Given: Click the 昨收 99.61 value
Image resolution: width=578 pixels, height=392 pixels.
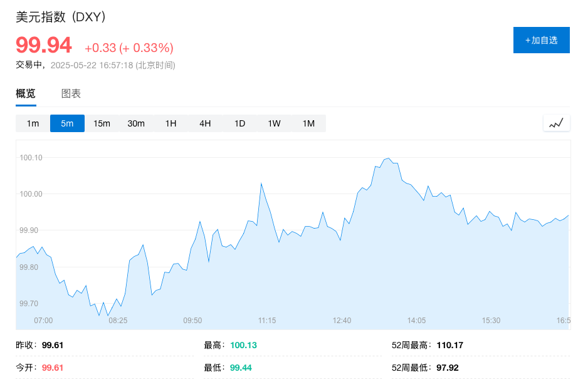Looking at the screenshot, I should (x=53, y=345).
